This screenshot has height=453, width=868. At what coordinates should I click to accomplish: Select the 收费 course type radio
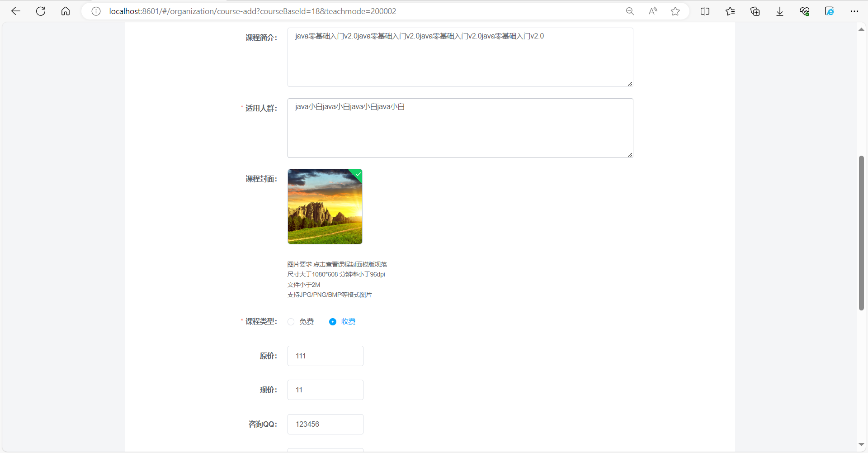333,322
